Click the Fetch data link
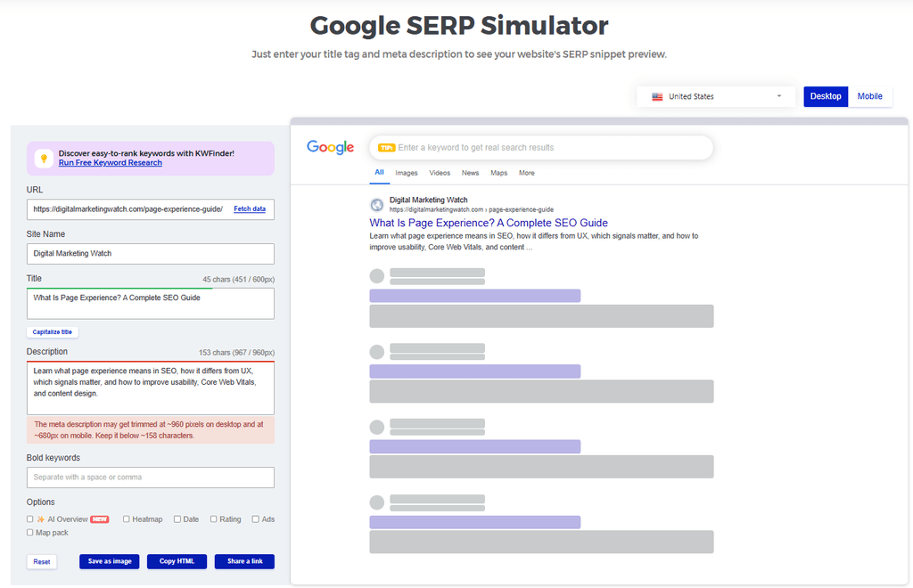913x588 pixels. click(x=250, y=208)
